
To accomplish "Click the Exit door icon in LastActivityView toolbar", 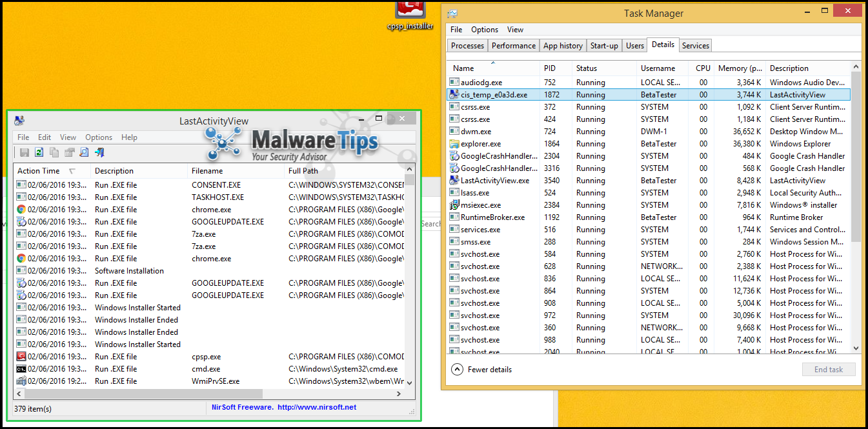I will point(99,152).
